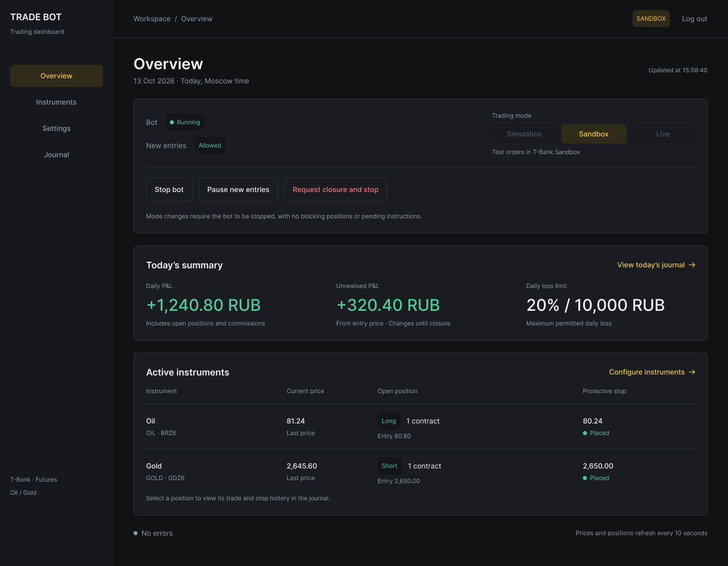This screenshot has width=728, height=566.
Task: Click the Unrealised P&L value +320.40 RUB
Action: coord(388,305)
